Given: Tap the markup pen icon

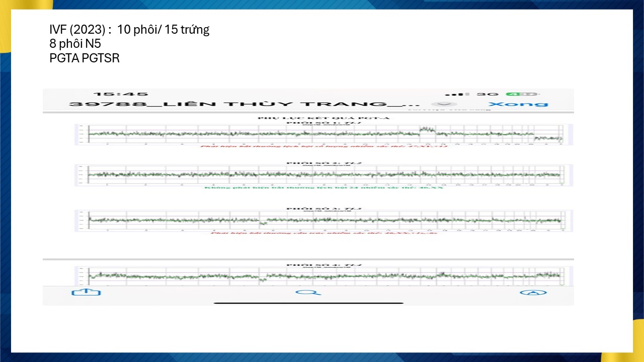Looking at the screenshot, I should 533,293.
